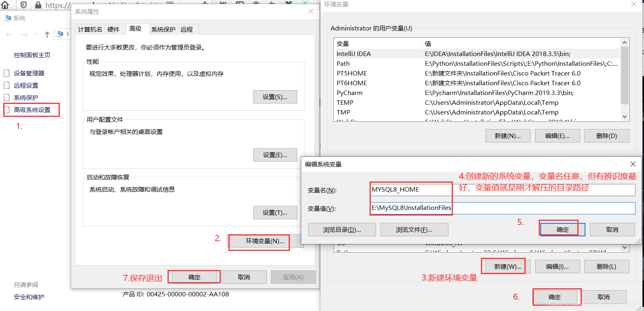
Task: Click 应用(A) in 系统属性 dialog
Action: [x=293, y=277]
